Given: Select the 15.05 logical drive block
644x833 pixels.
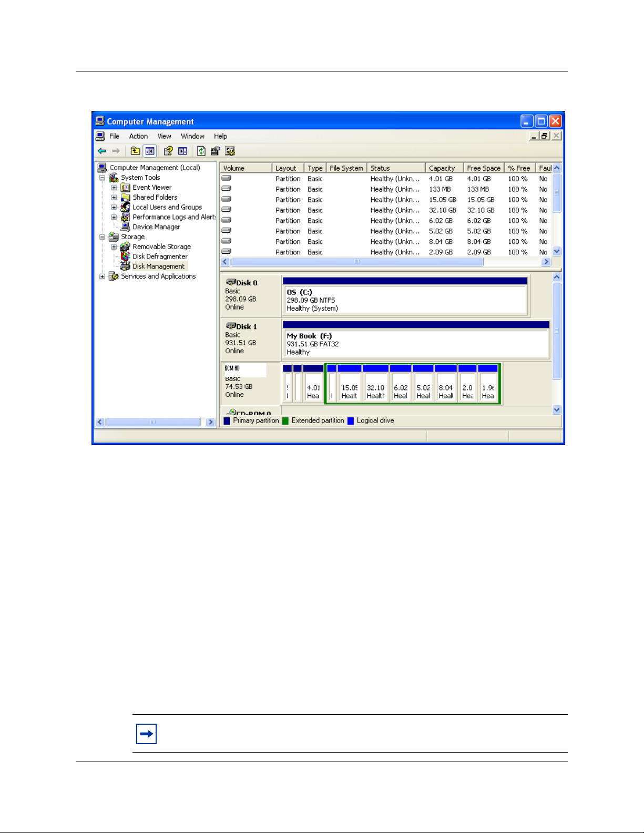Looking at the screenshot, I should pyautogui.click(x=350, y=384).
